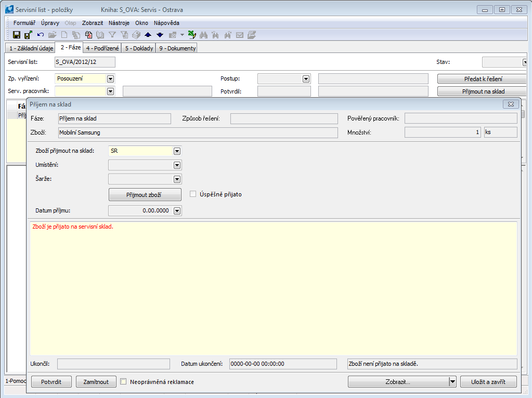Click the first binoculars search icon
This screenshot has width=532, height=398.
coord(203,35)
